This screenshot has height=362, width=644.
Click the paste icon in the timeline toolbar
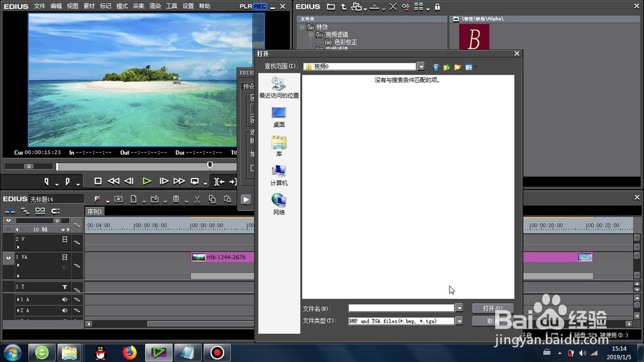(227, 199)
